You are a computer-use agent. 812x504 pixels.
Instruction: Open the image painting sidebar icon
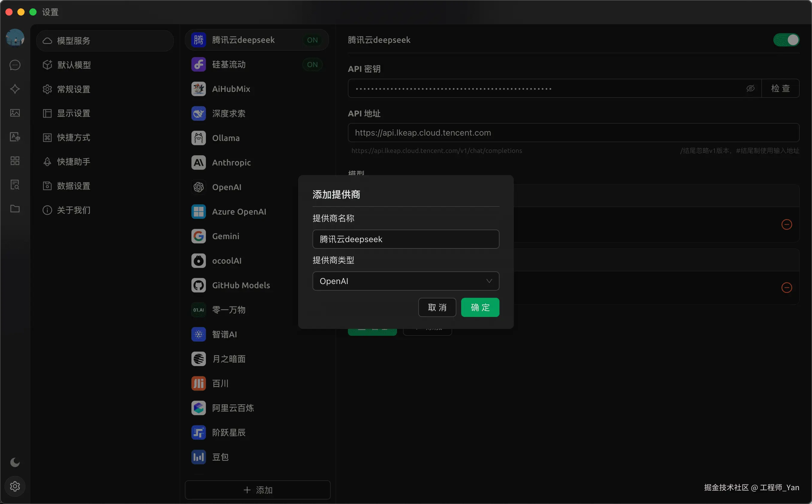[x=15, y=113]
